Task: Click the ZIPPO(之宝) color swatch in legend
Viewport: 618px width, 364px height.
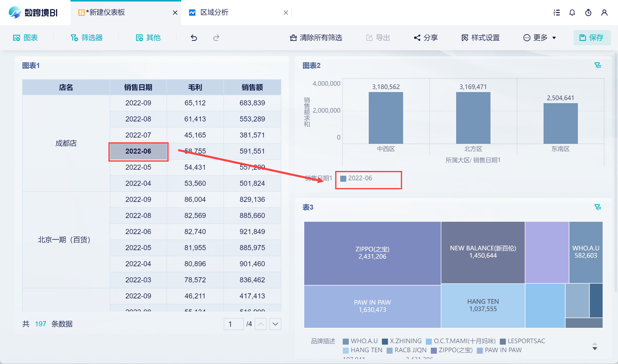Action: pos(434,350)
